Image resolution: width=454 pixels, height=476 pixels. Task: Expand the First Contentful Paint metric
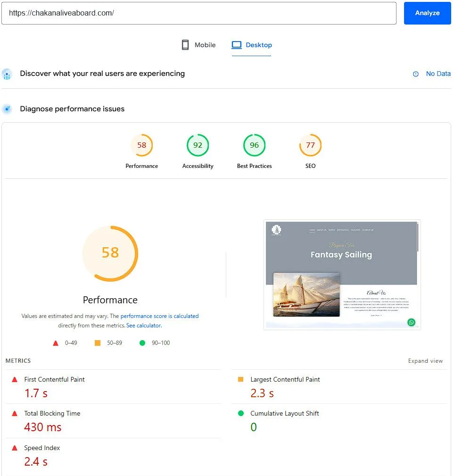(x=54, y=379)
